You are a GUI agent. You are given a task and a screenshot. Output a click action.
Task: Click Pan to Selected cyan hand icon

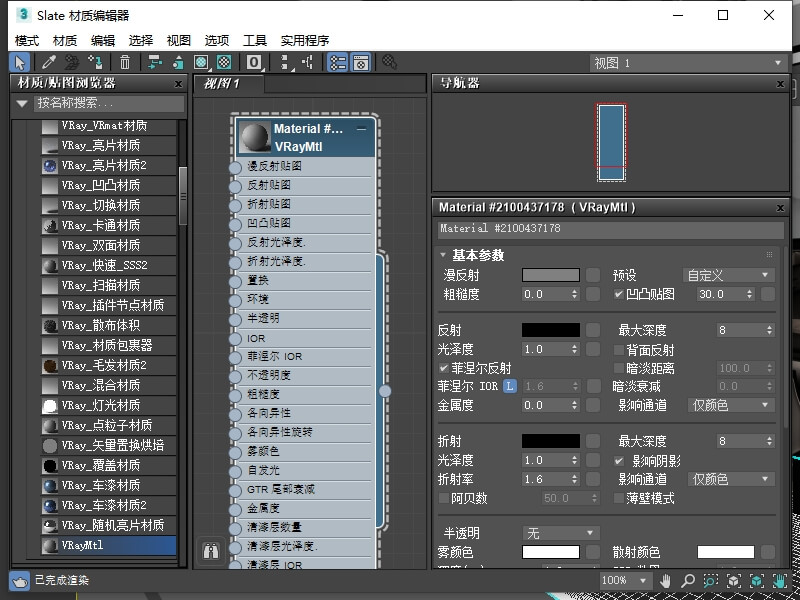(x=779, y=581)
